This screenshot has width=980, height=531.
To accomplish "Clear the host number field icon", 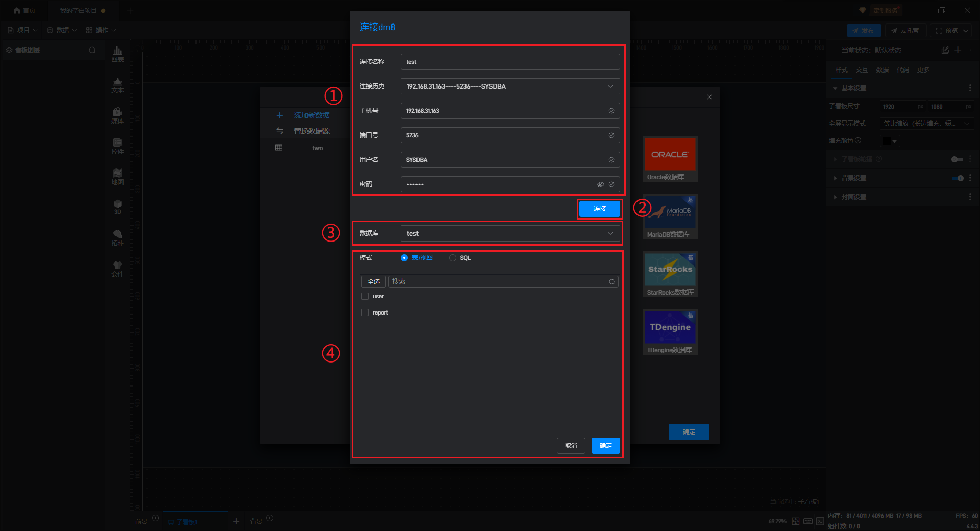I will pyautogui.click(x=611, y=111).
